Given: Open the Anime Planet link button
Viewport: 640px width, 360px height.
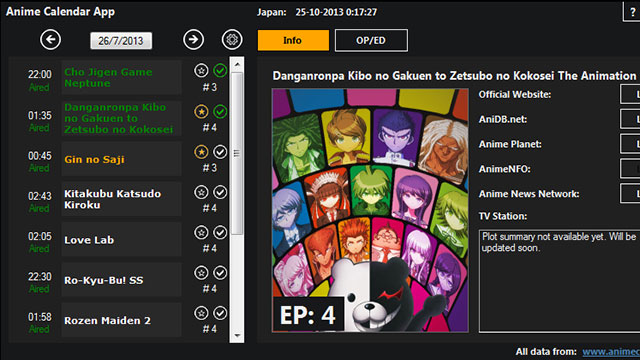Looking at the screenshot, I should pyautogui.click(x=630, y=144).
